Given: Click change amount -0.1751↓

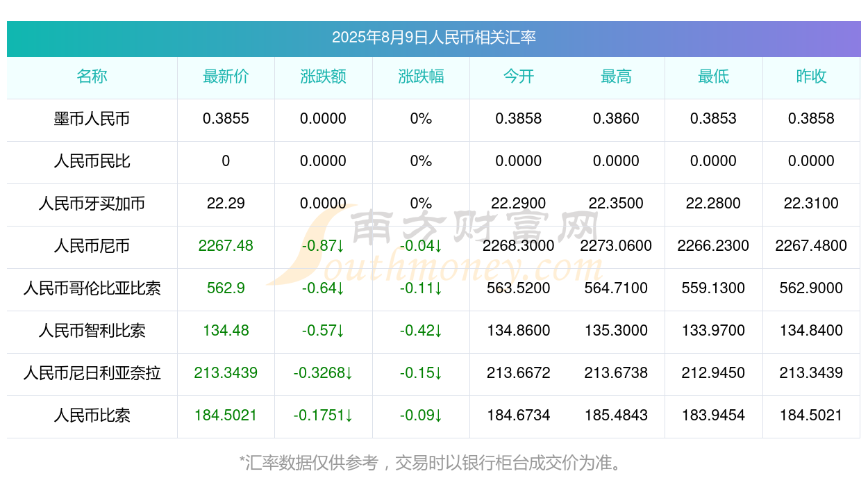Looking at the screenshot, I should click(x=323, y=416).
